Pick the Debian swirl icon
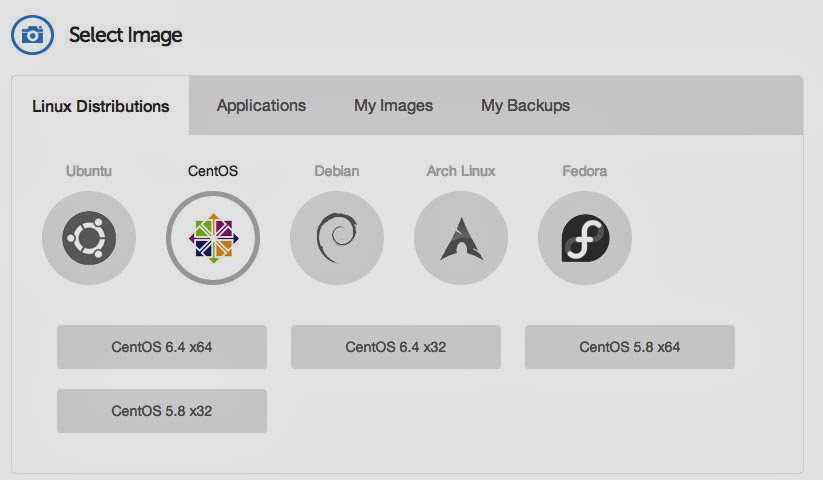 pos(337,238)
